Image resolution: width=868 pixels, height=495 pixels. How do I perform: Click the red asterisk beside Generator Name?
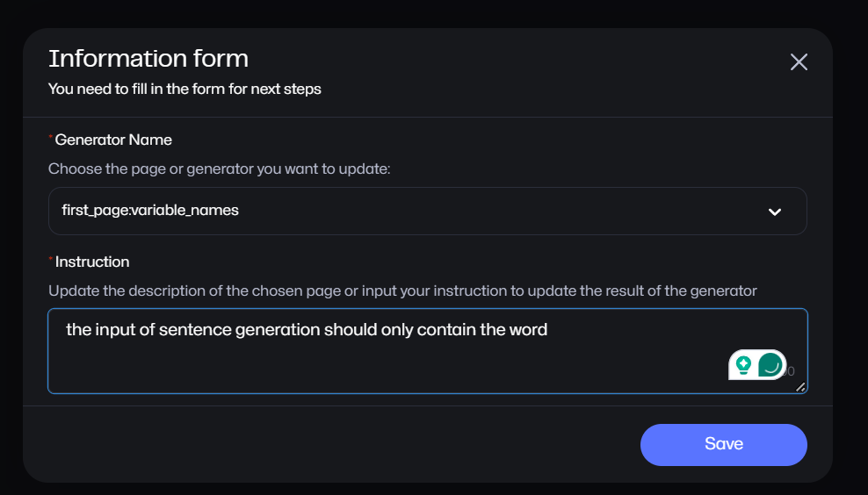click(x=51, y=139)
